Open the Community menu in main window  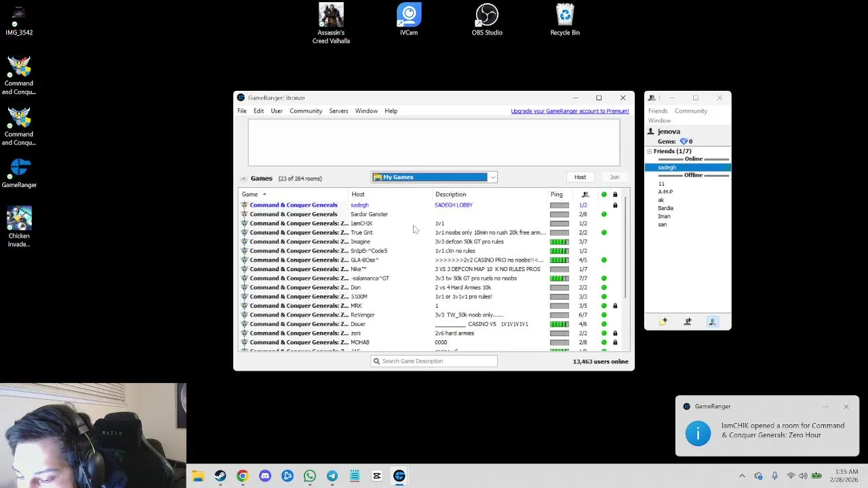[306, 111]
